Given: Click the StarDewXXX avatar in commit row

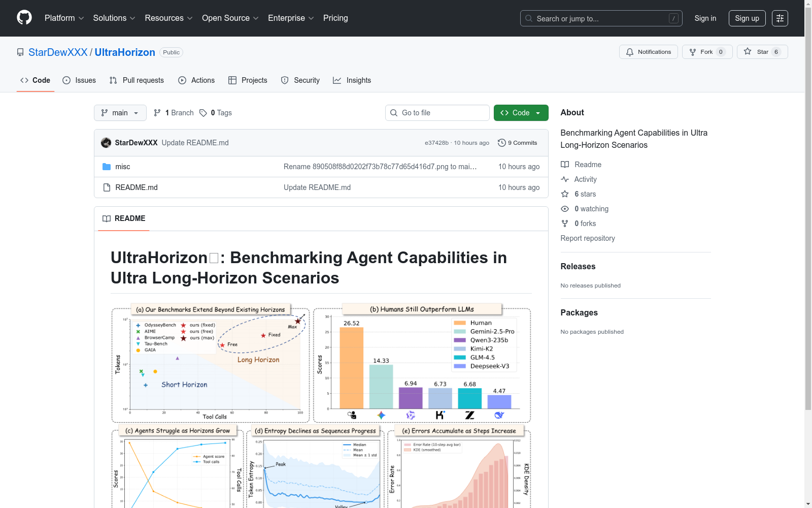Looking at the screenshot, I should [106, 143].
